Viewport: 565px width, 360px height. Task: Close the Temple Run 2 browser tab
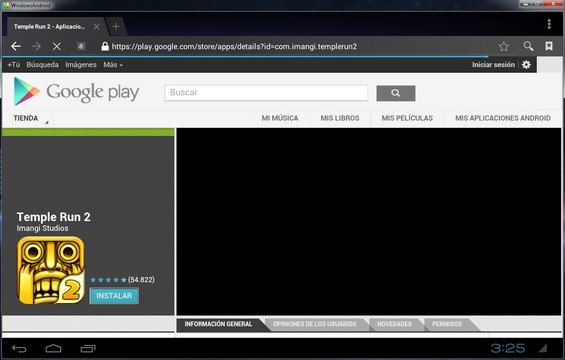pos(97,27)
